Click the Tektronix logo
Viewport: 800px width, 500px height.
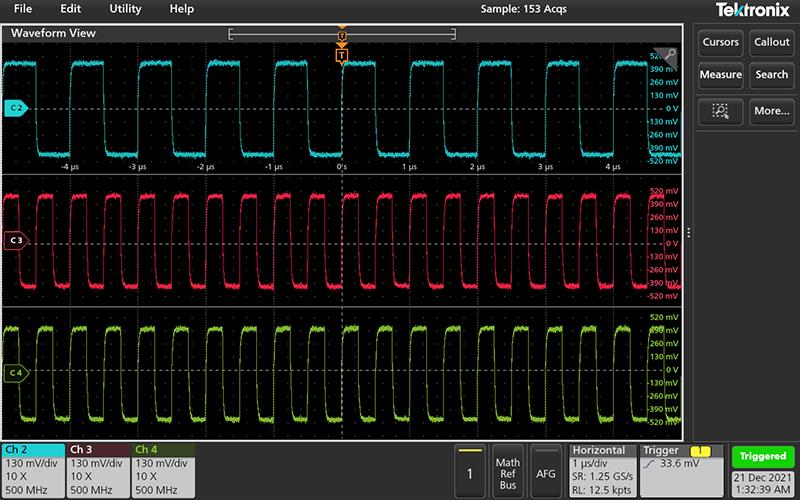point(752,10)
